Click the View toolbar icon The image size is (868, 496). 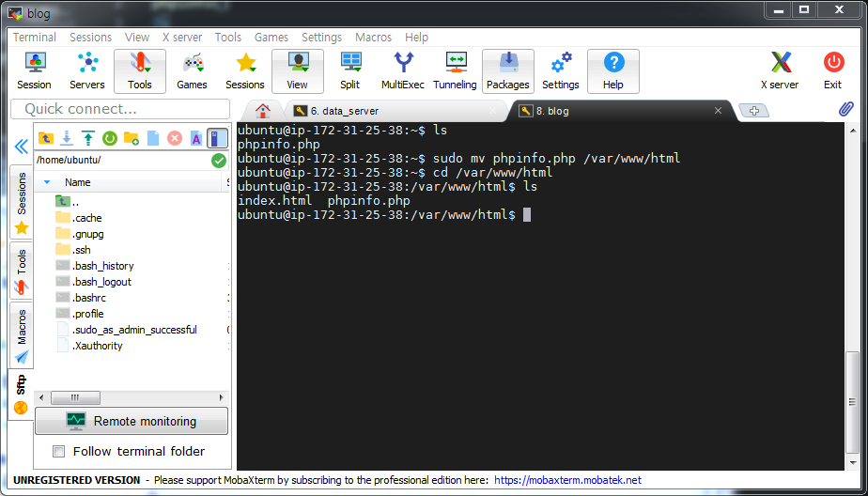[x=297, y=70]
